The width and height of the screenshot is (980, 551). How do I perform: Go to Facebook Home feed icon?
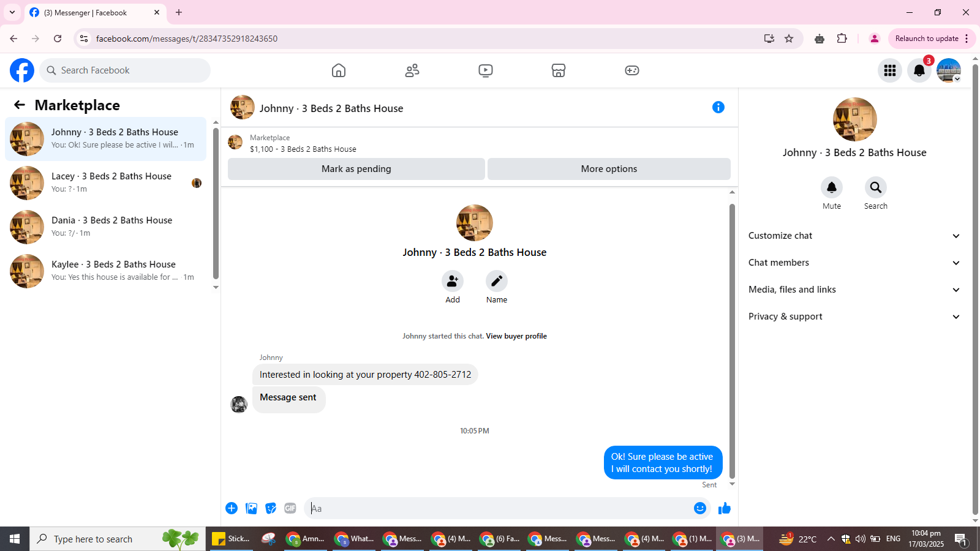tap(339, 70)
